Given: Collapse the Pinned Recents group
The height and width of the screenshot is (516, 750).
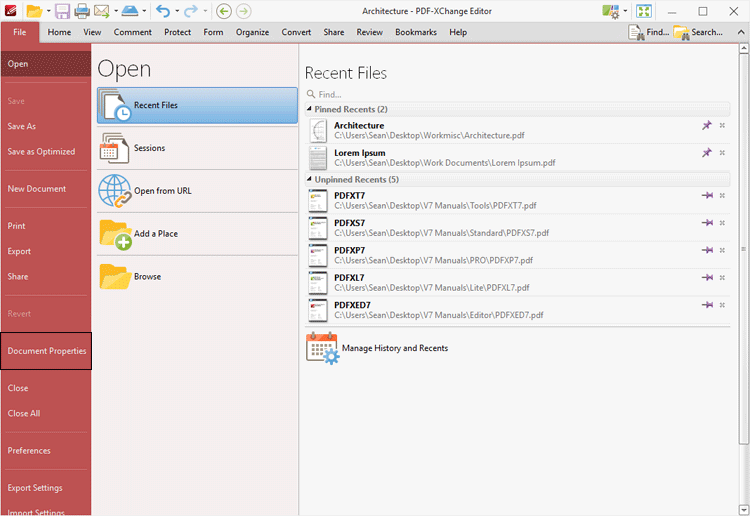Looking at the screenshot, I should click(x=309, y=109).
